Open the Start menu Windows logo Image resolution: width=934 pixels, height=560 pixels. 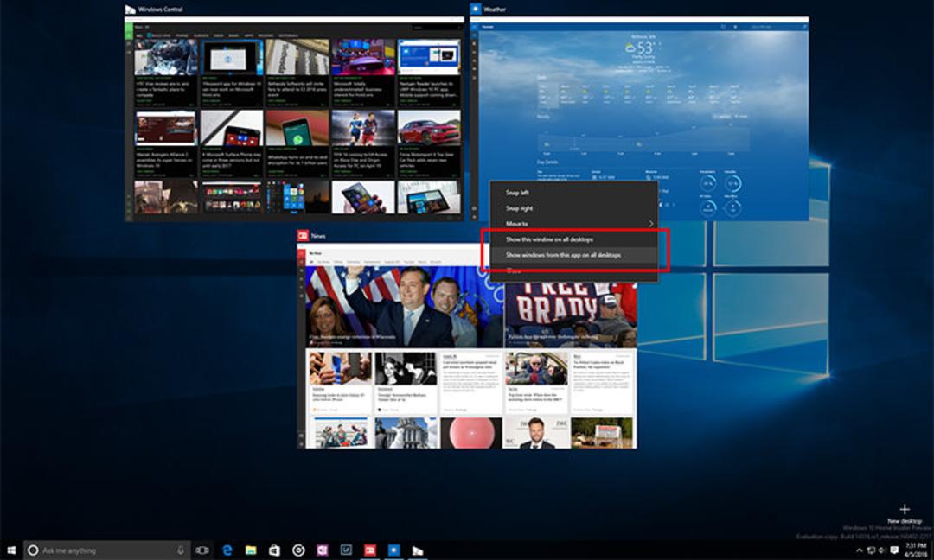pyautogui.click(x=11, y=550)
